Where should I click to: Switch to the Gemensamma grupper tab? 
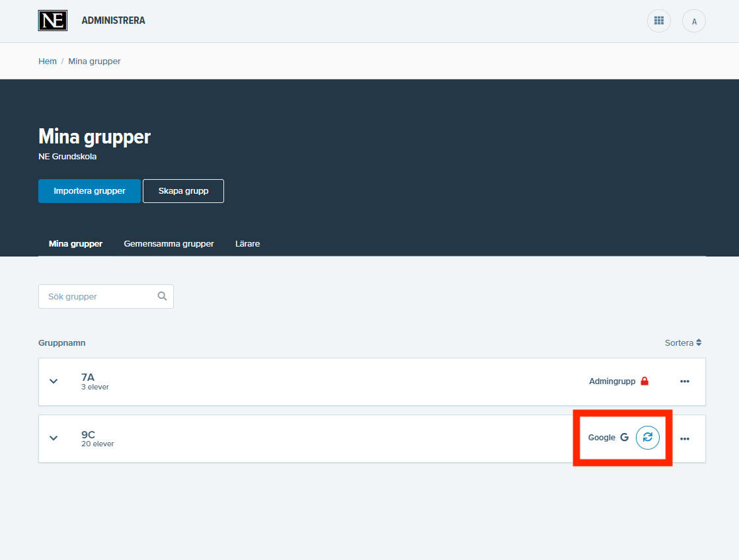pyautogui.click(x=169, y=243)
